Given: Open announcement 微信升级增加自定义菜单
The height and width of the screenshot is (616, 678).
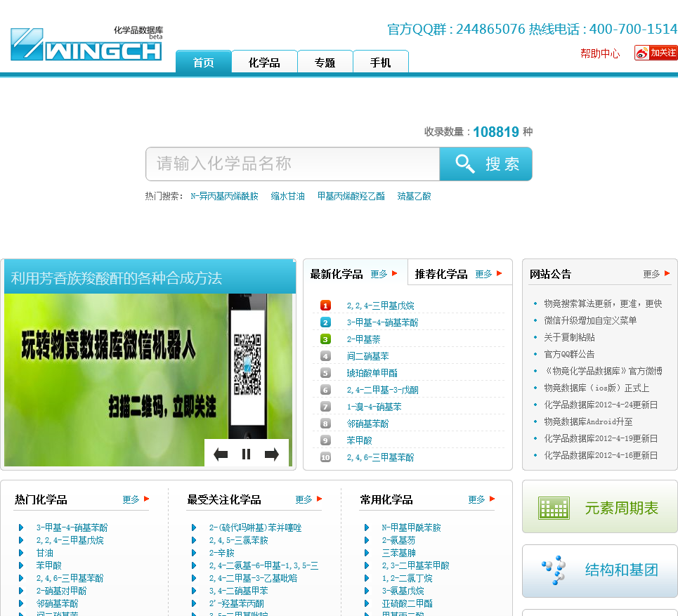Looking at the screenshot, I should (589, 320).
